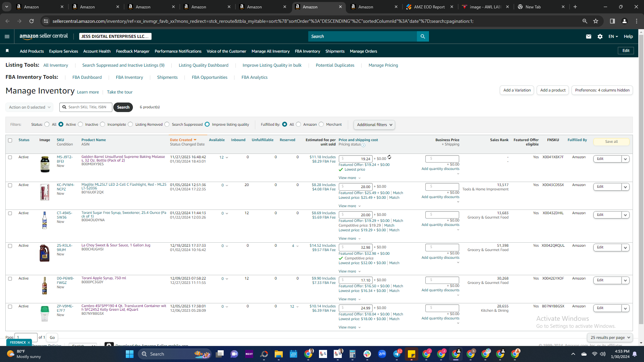Select Fulfilled By 'Merchant' radio button
644x362 pixels.
tap(321, 124)
